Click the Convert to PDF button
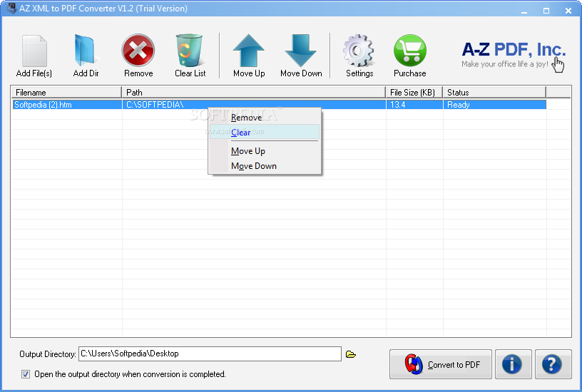Viewport: 582px width, 392px height. click(441, 364)
